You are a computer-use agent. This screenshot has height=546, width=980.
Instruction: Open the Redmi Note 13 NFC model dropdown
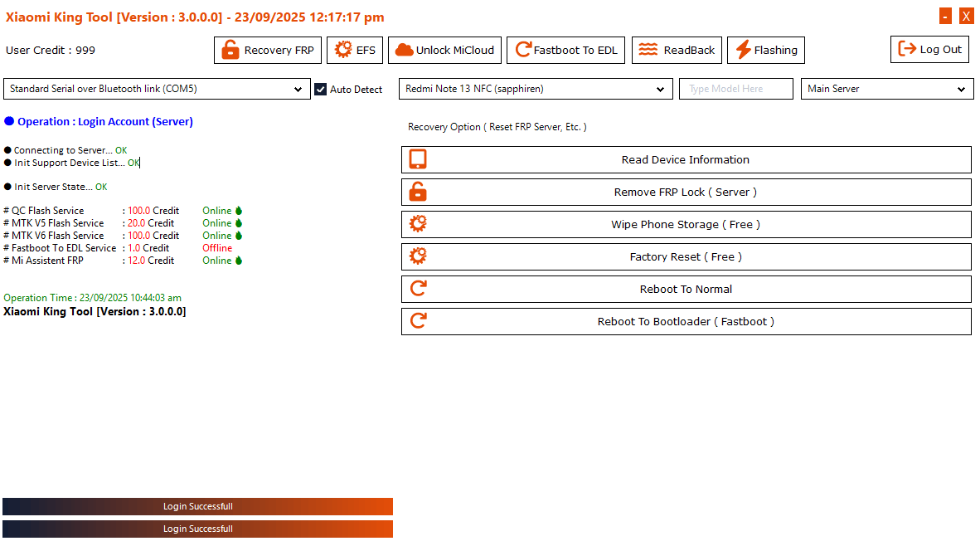(x=661, y=89)
